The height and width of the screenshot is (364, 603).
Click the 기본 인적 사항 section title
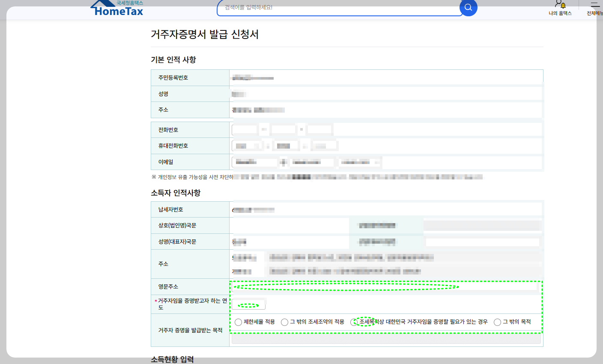(173, 60)
